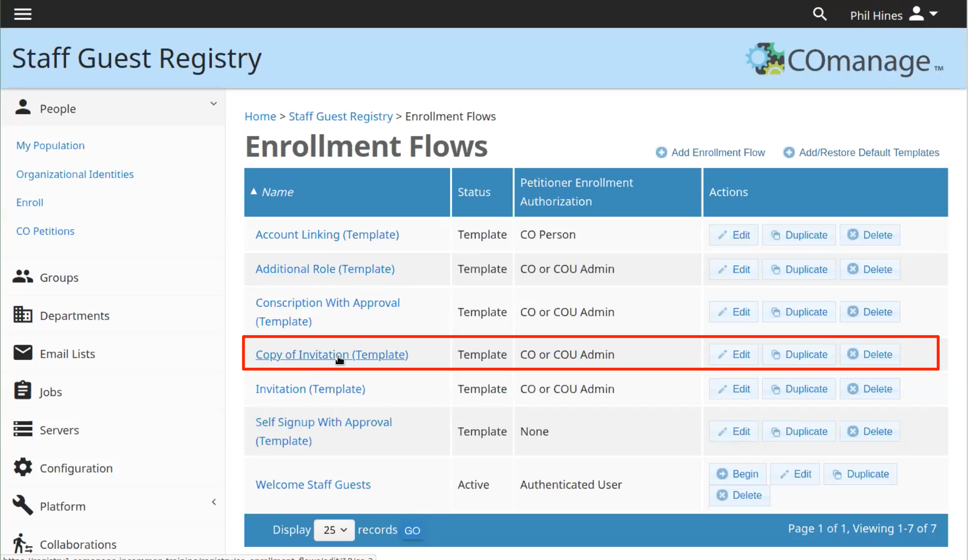Click the COmanage logo
Image resolution: width=968 pixels, height=560 pixels.
(x=844, y=60)
